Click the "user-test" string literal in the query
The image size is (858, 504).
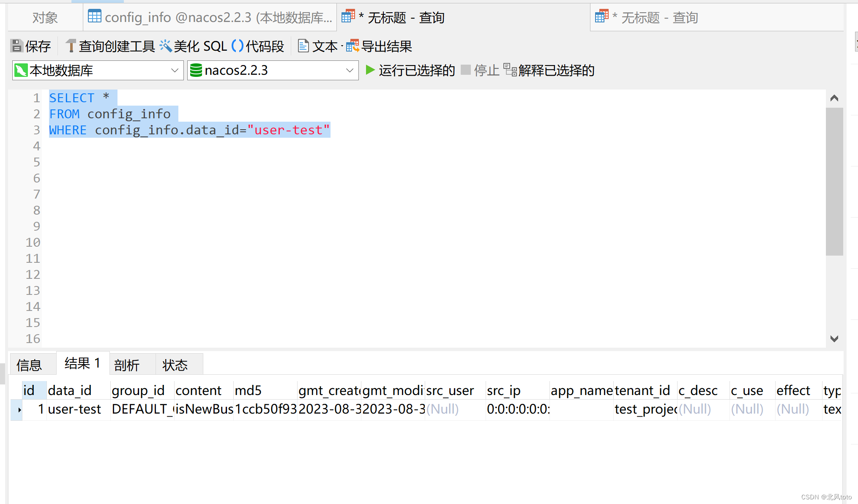click(x=289, y=130)
